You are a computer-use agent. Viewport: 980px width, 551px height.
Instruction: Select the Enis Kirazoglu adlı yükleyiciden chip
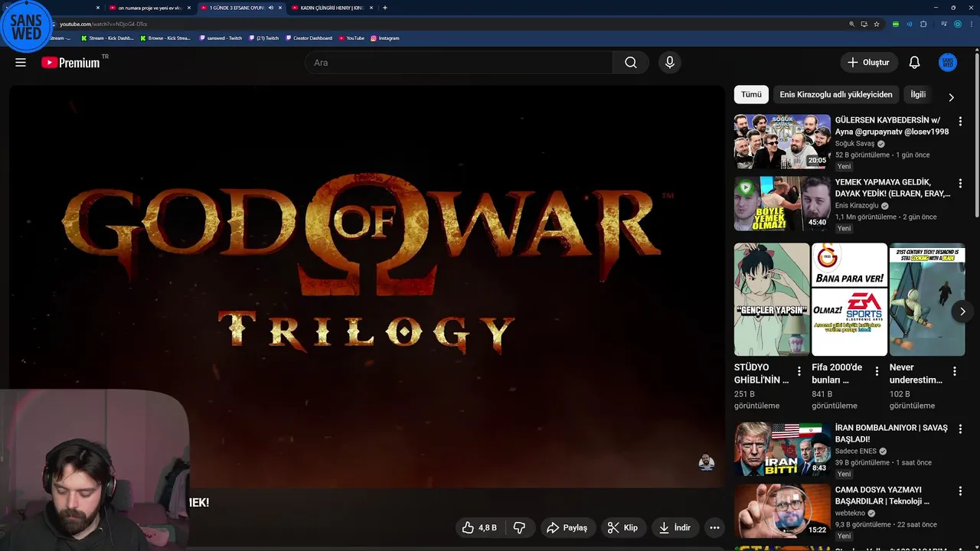[x=836, y=94]
